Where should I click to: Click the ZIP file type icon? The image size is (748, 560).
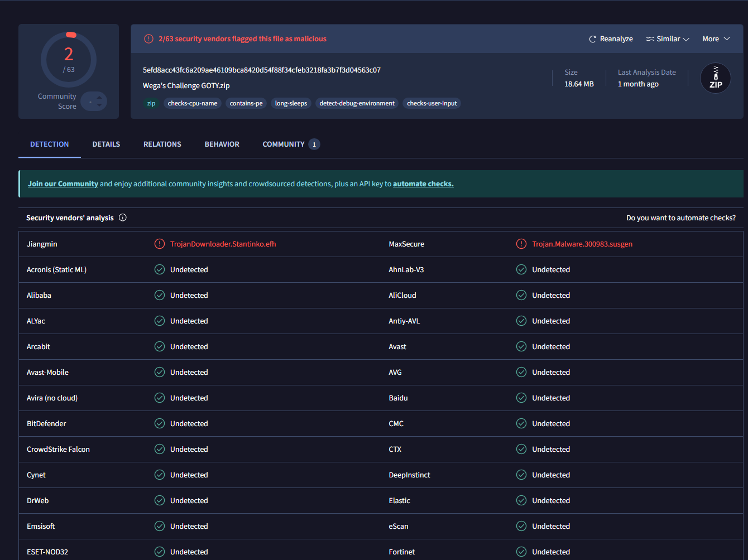[x=716, y=78]
